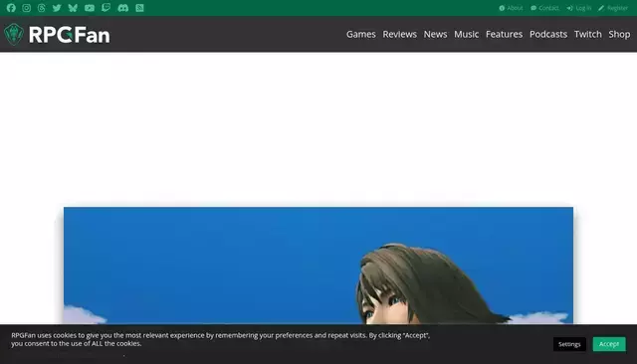The width and height of the screenshot is (637, 364).
Task: Open the Reviews menu
Action: point(399,34)
